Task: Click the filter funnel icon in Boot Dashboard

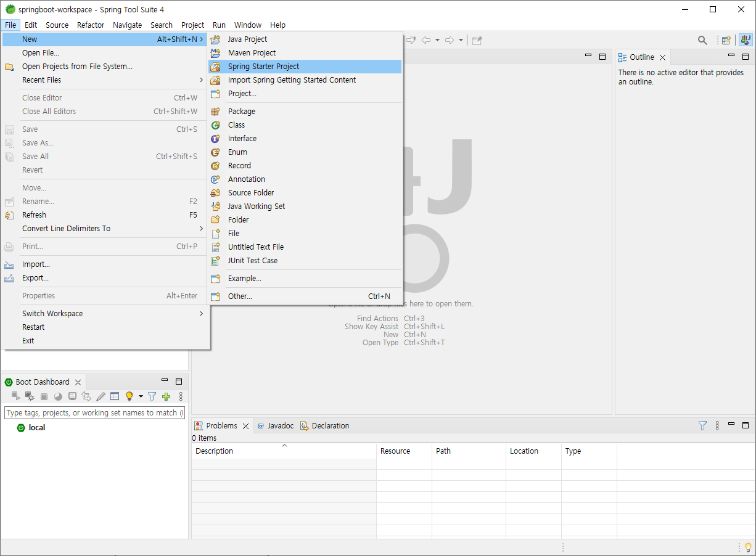Action: pos(152,396)
